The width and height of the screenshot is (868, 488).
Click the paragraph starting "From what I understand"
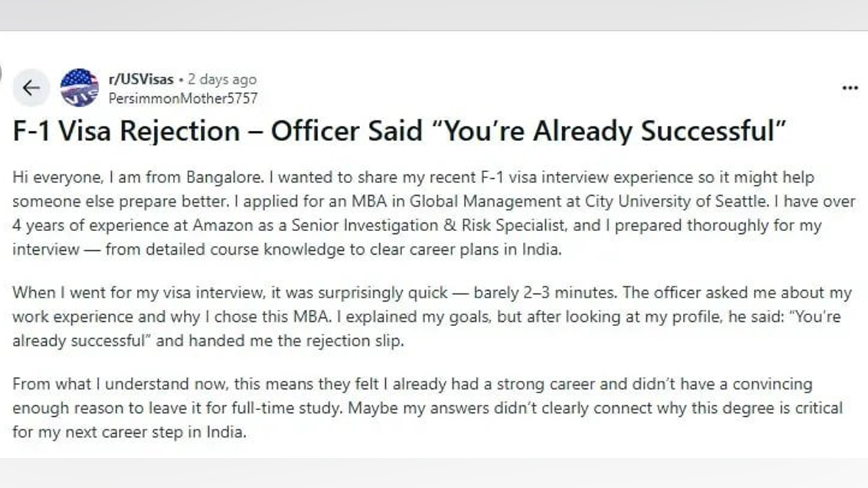427,407
